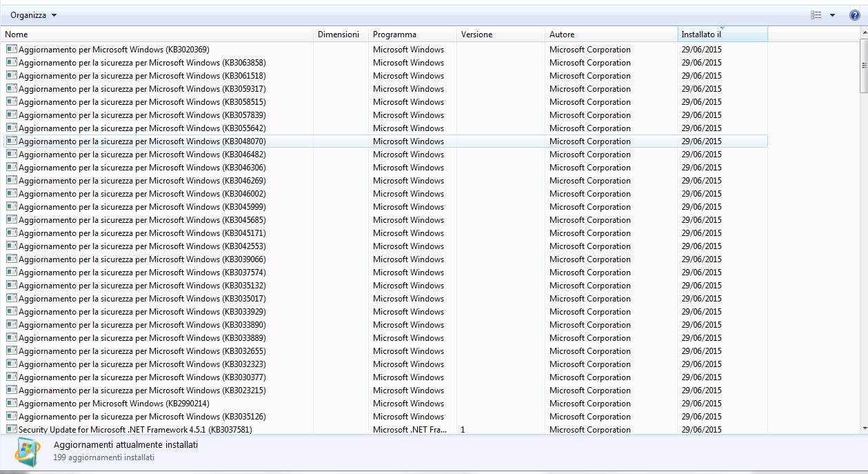The width and height of the screenshot is (868, 474).
Task: Click the update icon for KB3063858
Action: click(11, 62)
